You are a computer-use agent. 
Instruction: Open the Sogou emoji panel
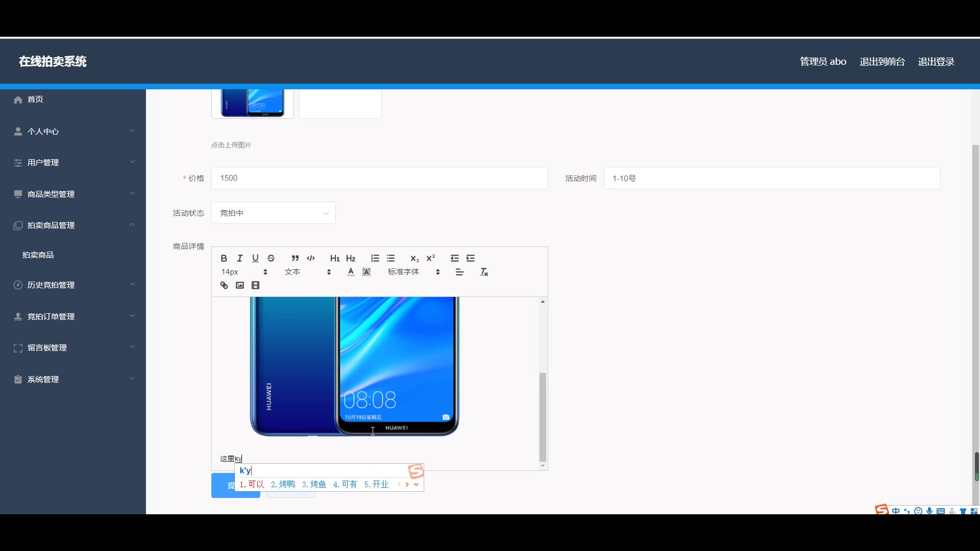point(918,511)
